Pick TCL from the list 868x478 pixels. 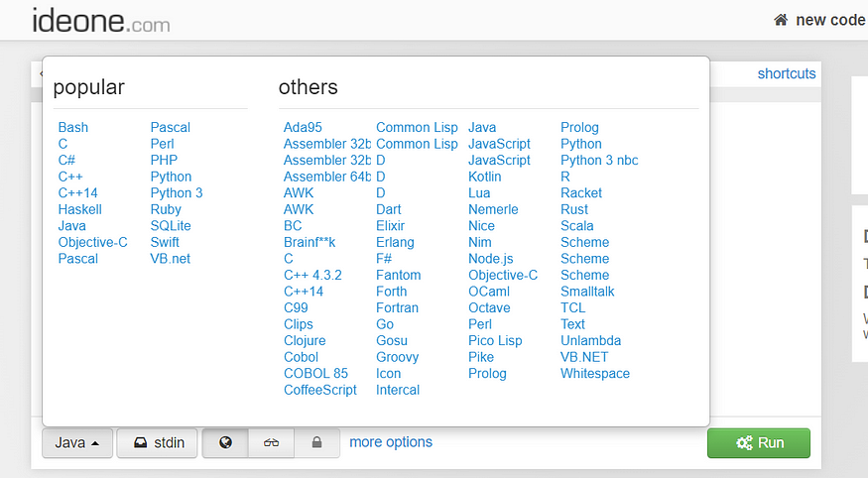pos(573,308)
